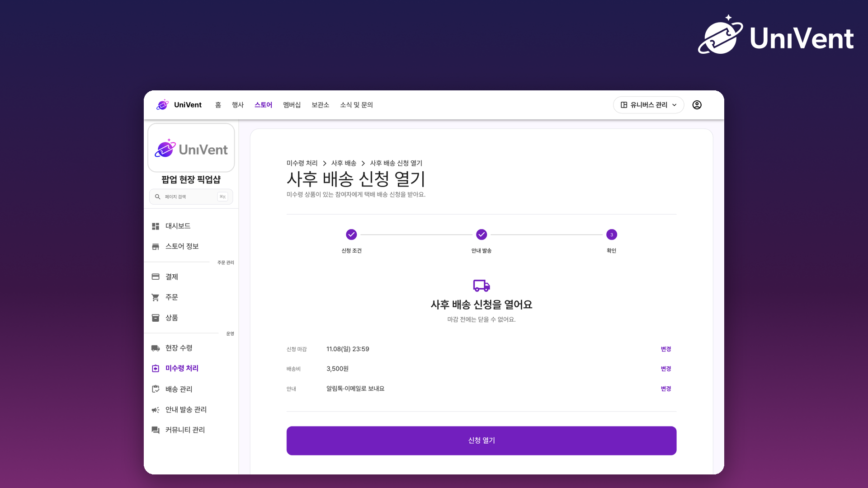Screen dimensions: 868x488
Task: Go to 사후 배송 breadcrumb
Action: point(344,163)
